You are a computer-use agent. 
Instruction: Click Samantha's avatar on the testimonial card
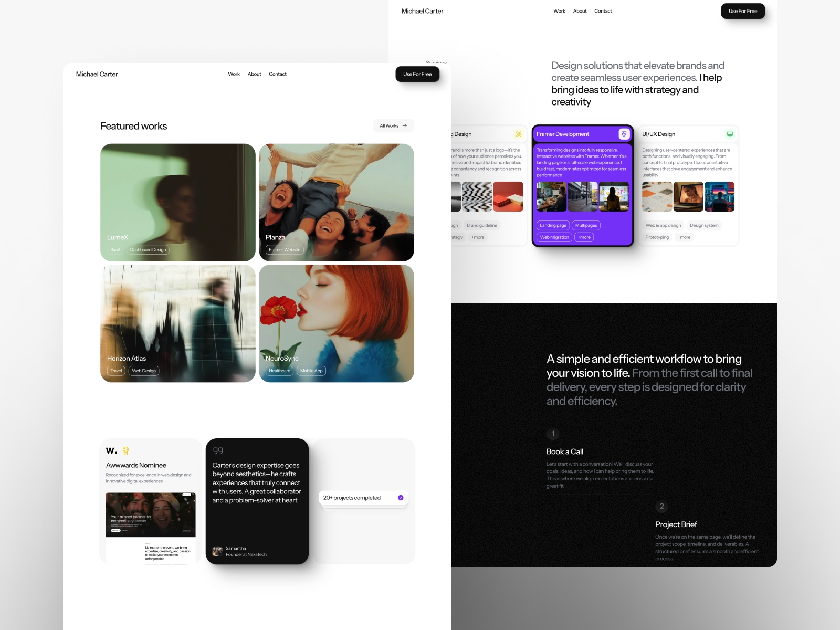pos(217,551)
